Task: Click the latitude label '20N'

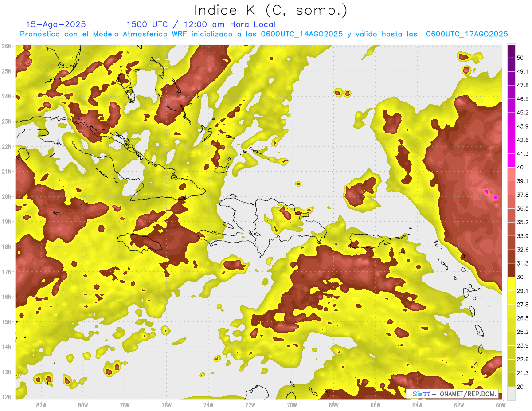Action: [x=7, y=196]
